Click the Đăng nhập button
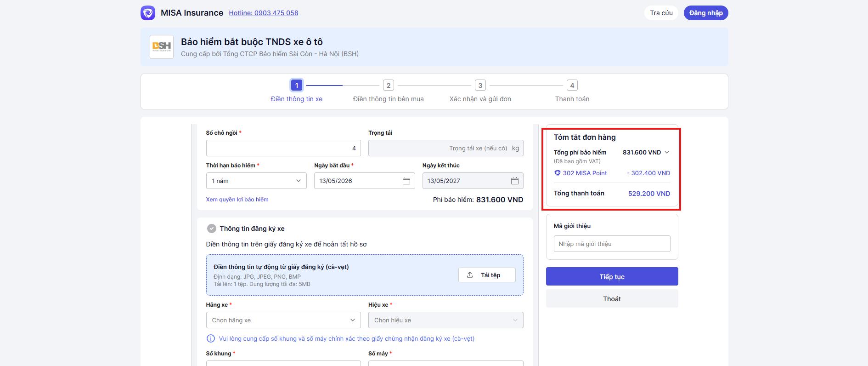The width and height of the screenshot is (868, 366). (x=706, y=13)
